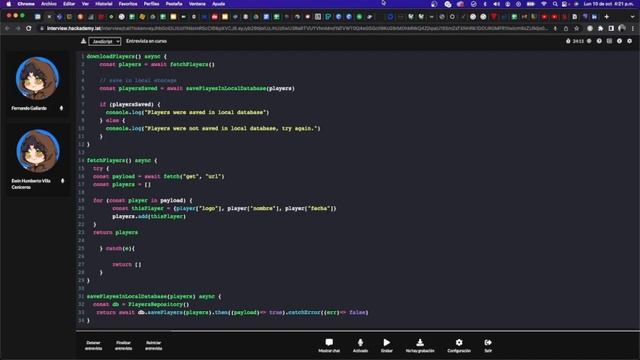Open the Apple menu
The image size is (640, 360).
pyautogui.click(x=9, y=4)
